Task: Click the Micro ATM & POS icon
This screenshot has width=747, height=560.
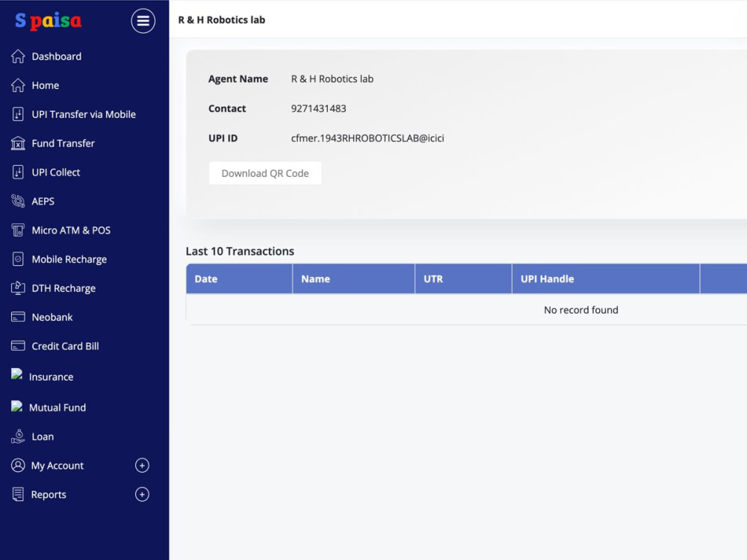Action: [x=18, y=231]
